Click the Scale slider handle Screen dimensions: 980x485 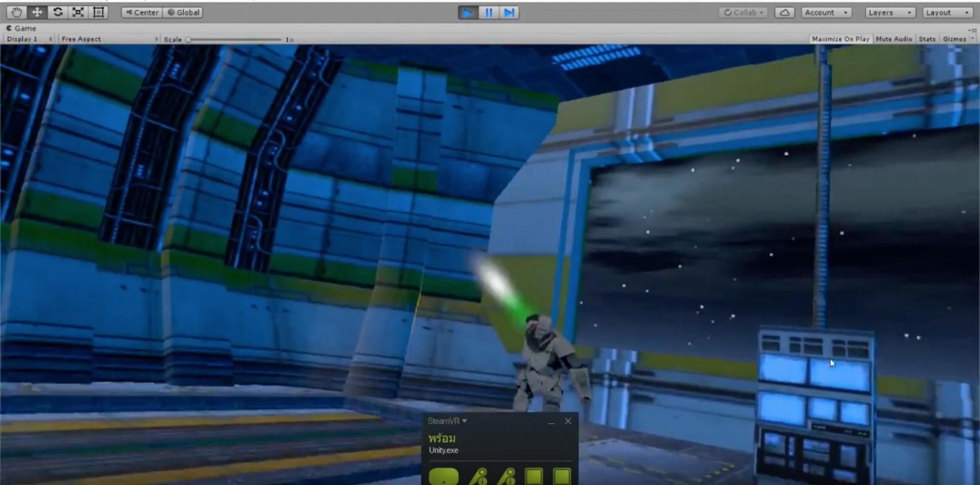coord(188,39)
